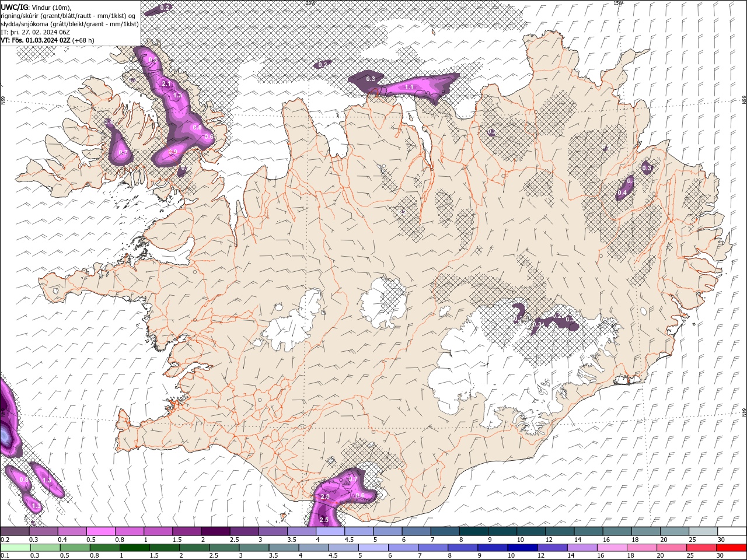This screenshot has width=747, height=560.
Task: Select the "0.2" label in the purple legend row
Action: (x=5, y=540)
